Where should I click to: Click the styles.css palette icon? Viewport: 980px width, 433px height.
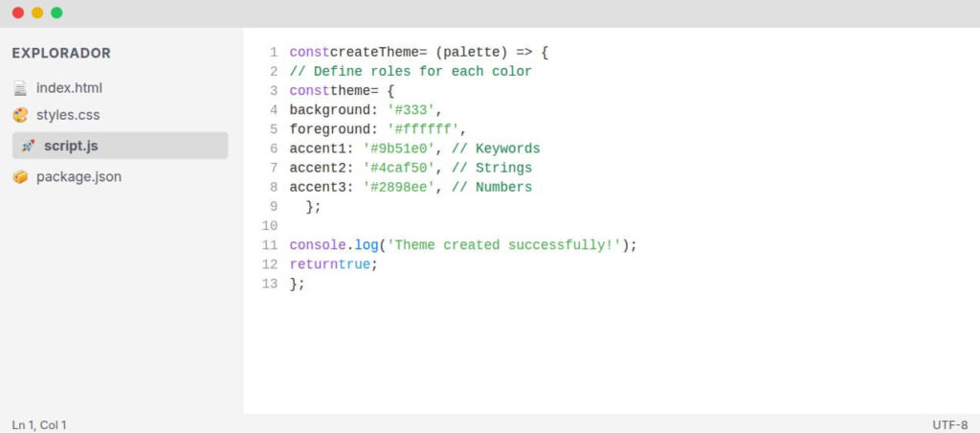click(x=20, y=115)
